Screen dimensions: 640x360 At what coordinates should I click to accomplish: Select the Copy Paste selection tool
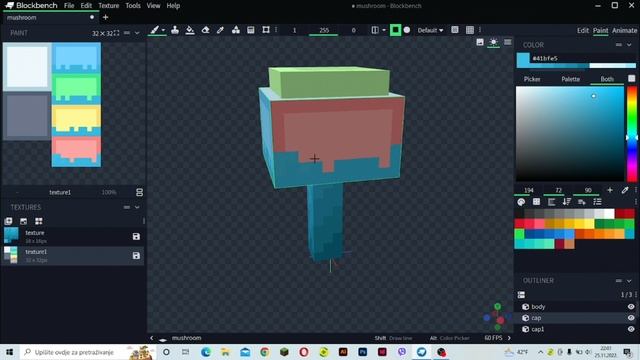coord(266,30)
